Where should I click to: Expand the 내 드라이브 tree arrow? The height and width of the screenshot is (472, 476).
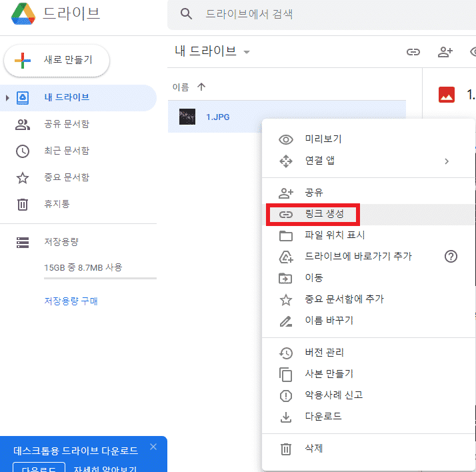tap(7, 98)
